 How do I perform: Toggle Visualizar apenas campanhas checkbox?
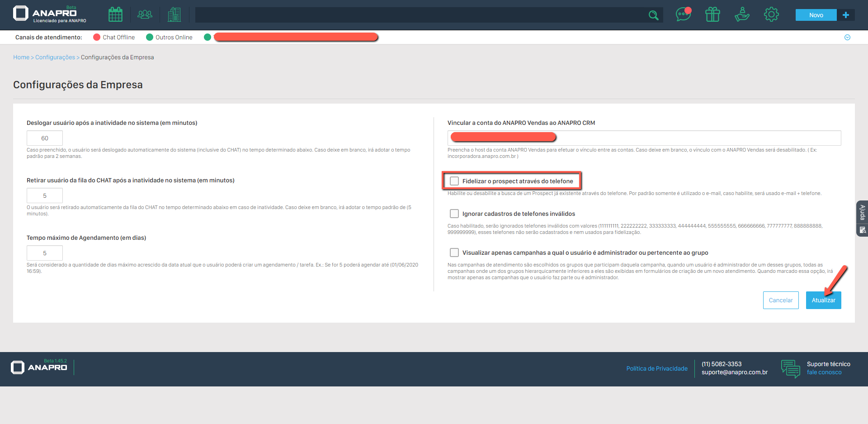[x=454, y=252]
